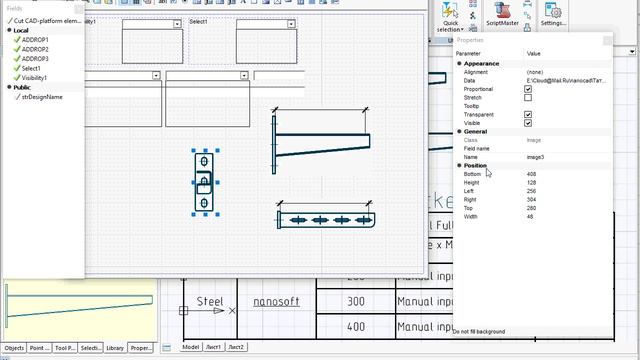Viewport: 640px width, 360px height.
Task: Click the Alignment value (none)
Action: coord(535,72)
